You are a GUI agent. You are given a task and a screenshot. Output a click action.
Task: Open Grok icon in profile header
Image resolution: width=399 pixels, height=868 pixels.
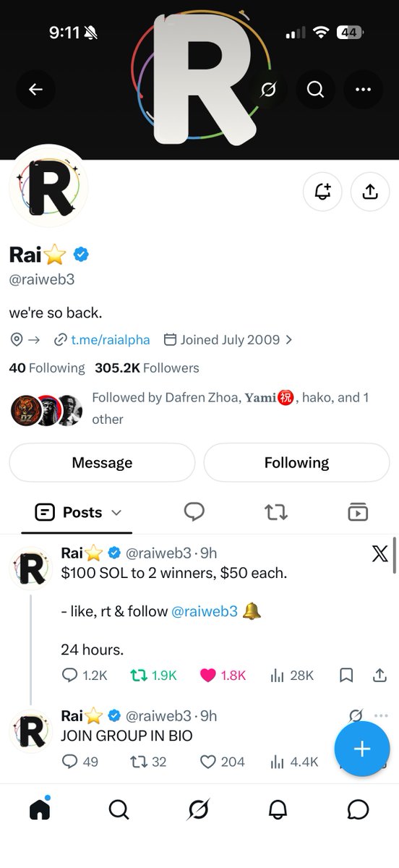click(268, 90)
